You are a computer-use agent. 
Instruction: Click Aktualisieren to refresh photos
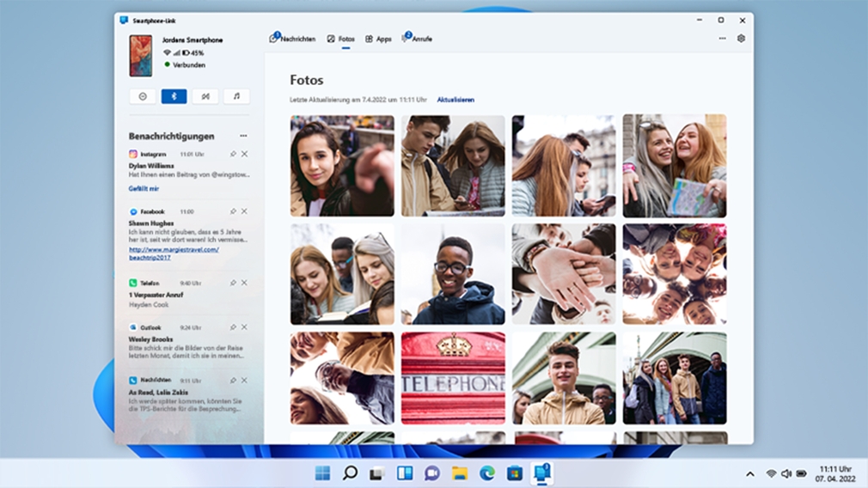[x=455, y=100]
